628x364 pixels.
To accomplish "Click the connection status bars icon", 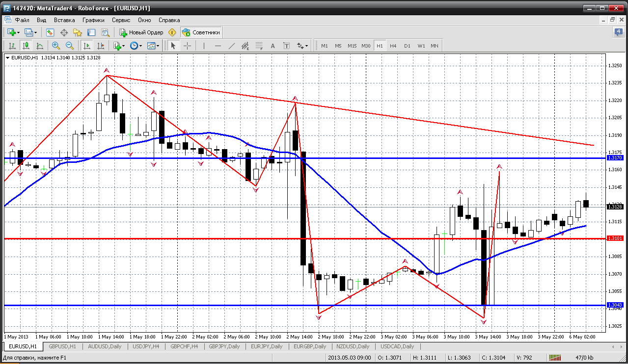I will tap(555, 358).
